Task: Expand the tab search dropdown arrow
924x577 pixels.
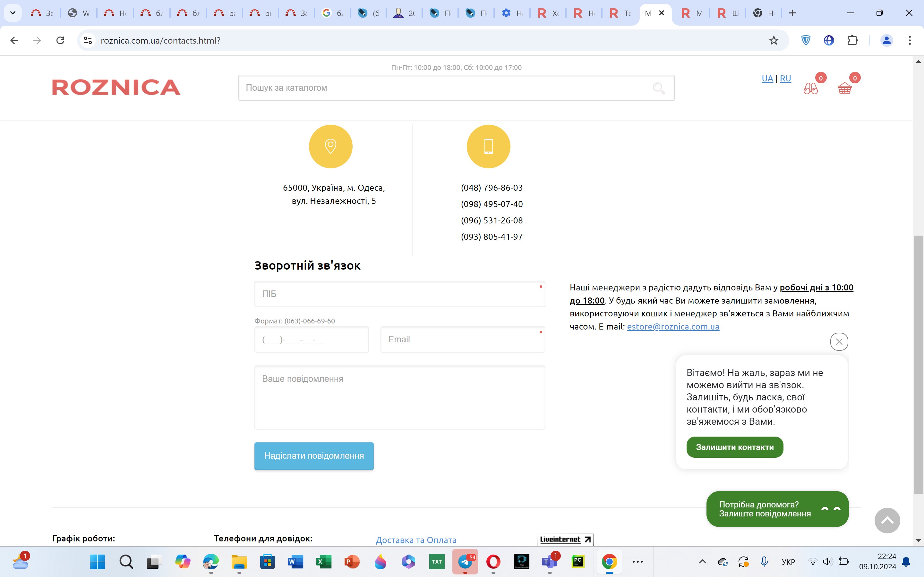Action: point(13,13)
